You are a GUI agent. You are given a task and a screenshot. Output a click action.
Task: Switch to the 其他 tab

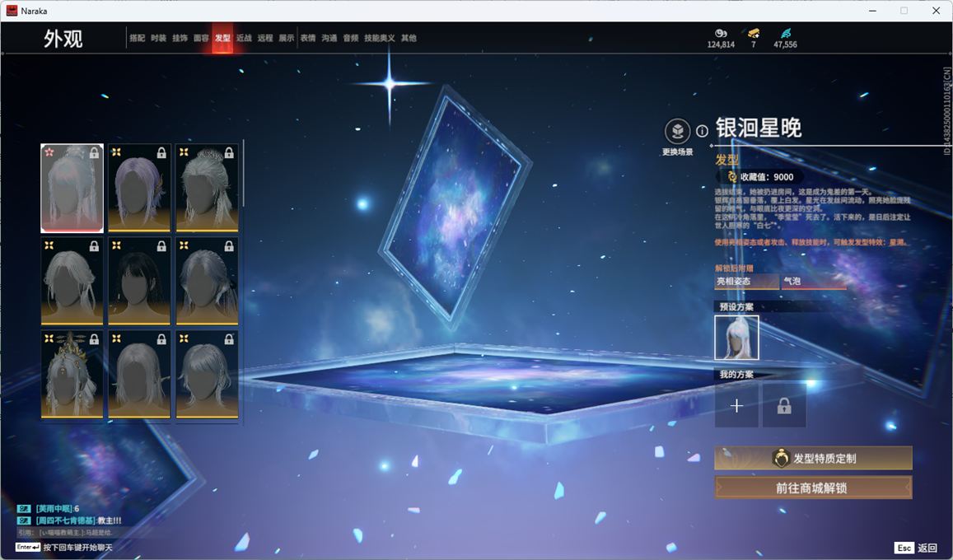pos(409,38)
